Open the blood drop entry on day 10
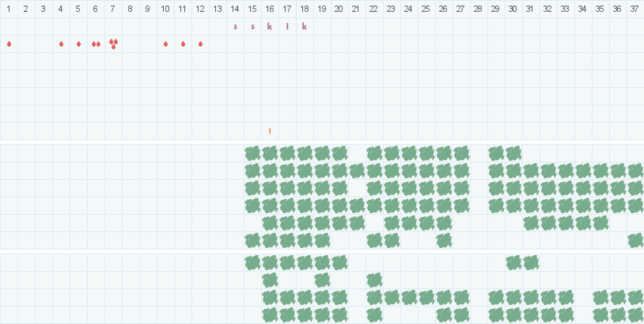 point(165,44)
